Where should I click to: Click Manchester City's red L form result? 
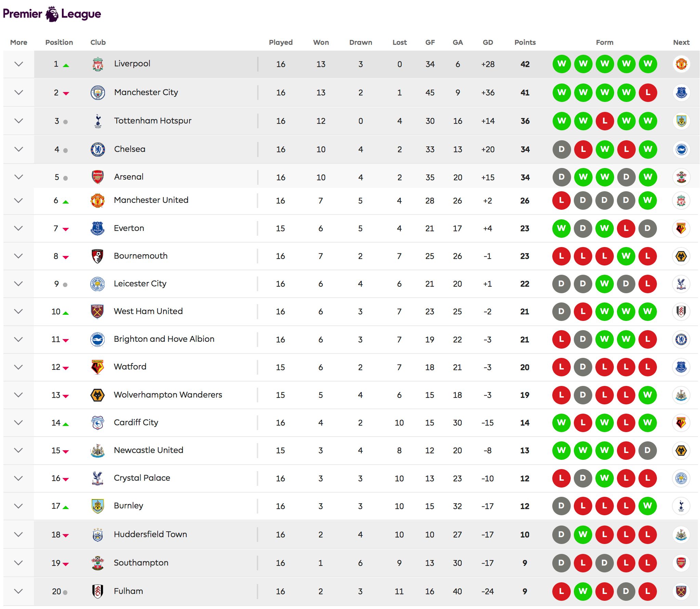point(648,92)
